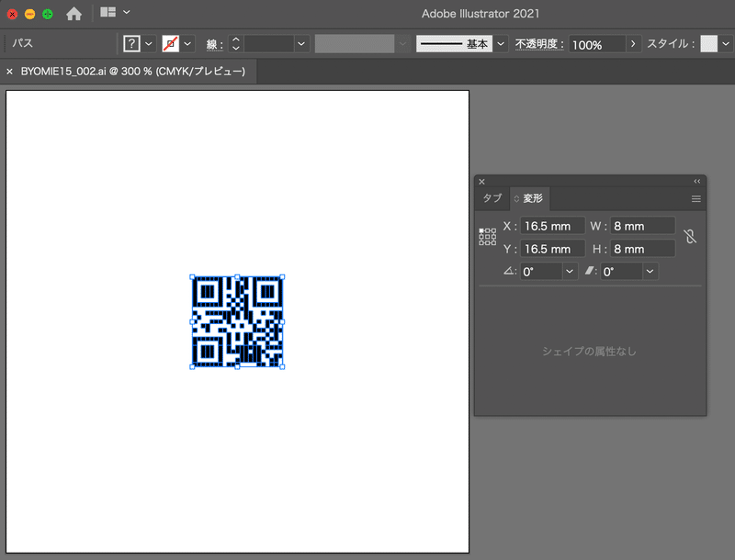Toggle constrain width and height proportions link
Image resolution: width=735 pixels, height=560 pixels.
(690, 237)
